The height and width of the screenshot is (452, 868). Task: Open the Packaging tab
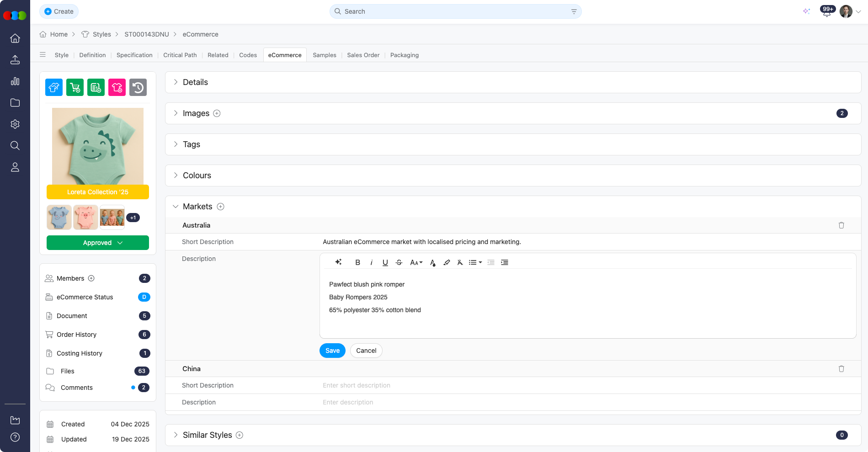404,55
